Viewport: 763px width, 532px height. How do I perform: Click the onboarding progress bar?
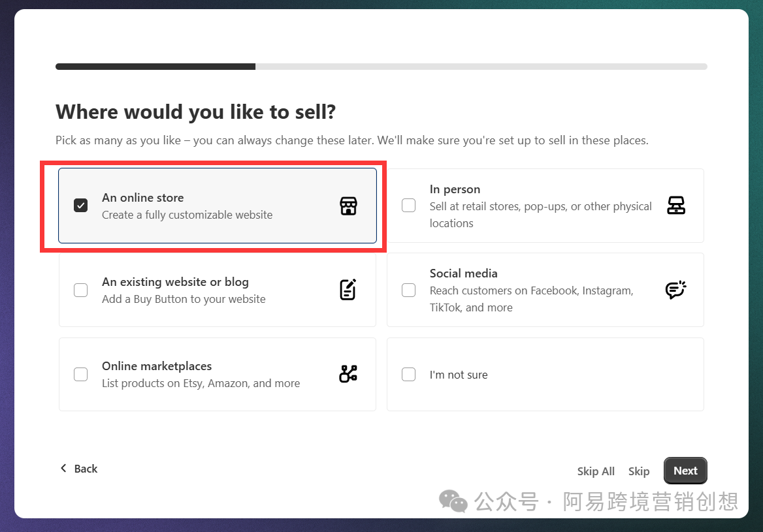point(381,67)
